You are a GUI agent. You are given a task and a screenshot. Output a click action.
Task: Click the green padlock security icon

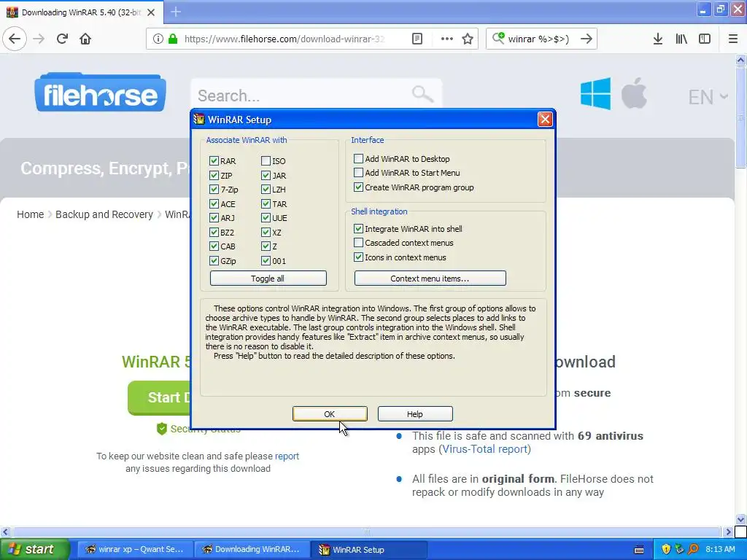point(173,39)
